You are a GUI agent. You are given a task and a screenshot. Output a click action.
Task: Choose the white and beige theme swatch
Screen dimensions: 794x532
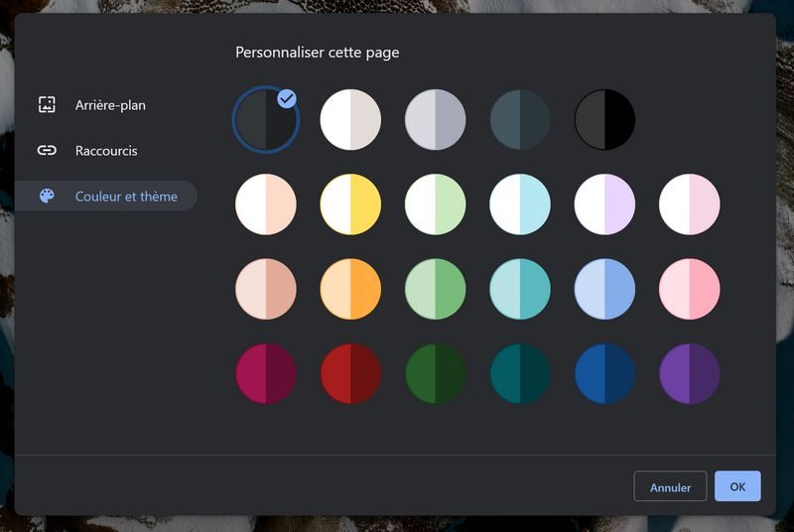pos(350,120)
